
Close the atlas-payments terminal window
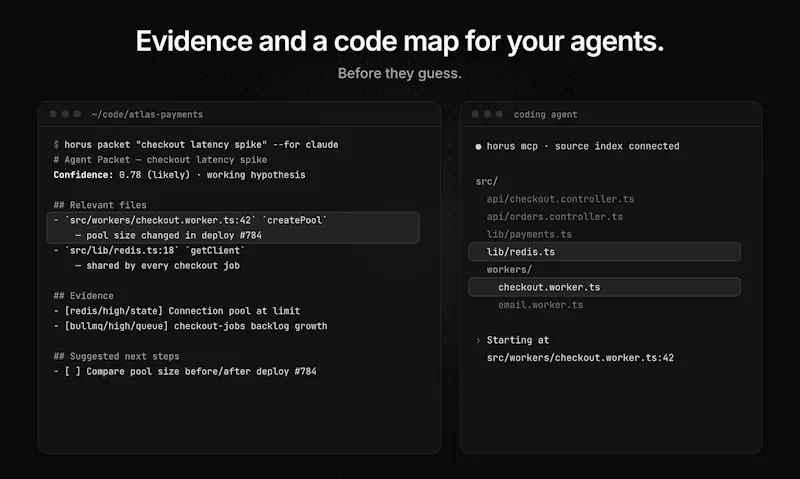point(53,114)
